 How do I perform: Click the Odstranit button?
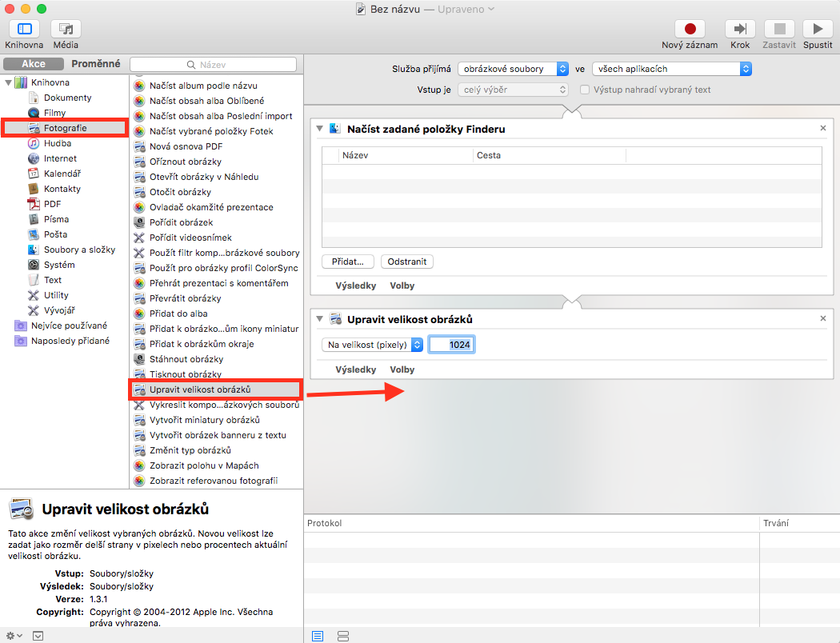pyautogui.click(x=407, y=262)
